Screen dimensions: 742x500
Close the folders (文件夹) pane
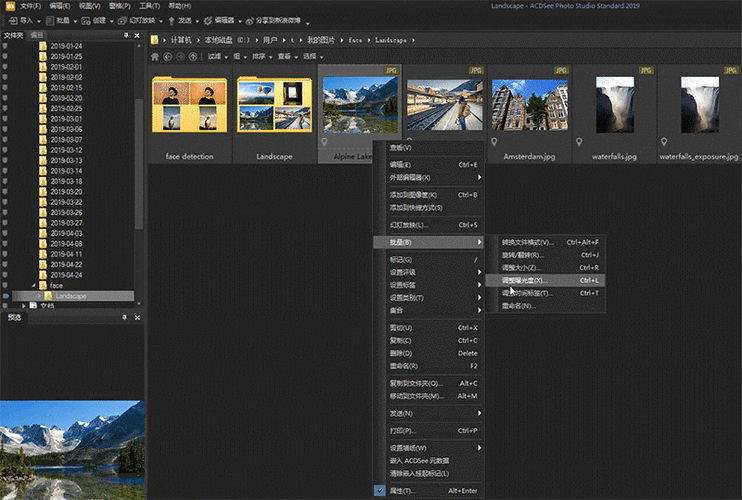pyautogui.click(x=137, y=35)
